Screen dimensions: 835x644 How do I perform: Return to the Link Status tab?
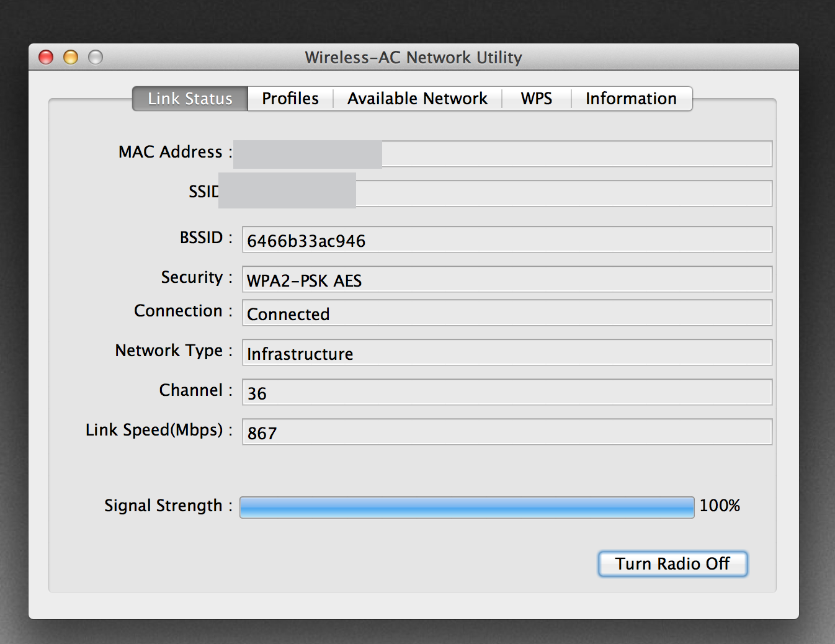click(x=189, y=98)
